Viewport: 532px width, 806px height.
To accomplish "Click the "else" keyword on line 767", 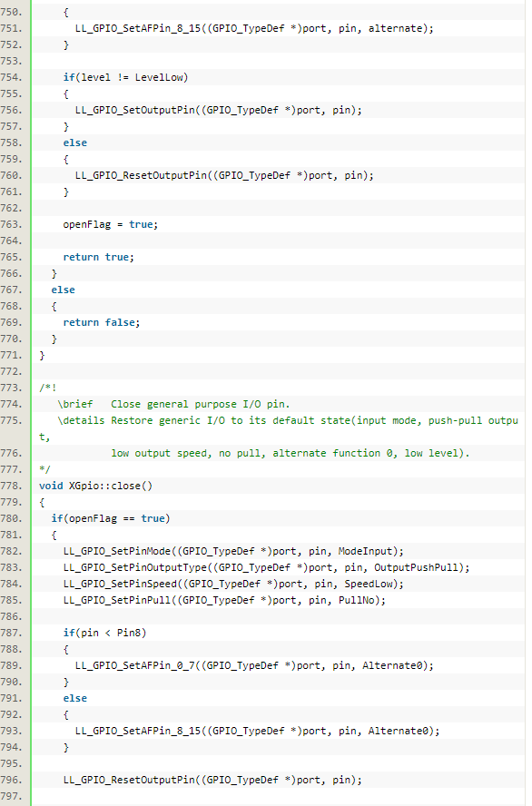I will tap(63, 290).
